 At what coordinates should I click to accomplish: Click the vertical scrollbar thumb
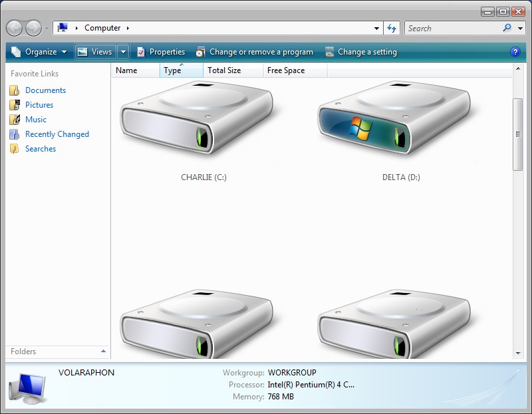(518, 134)
